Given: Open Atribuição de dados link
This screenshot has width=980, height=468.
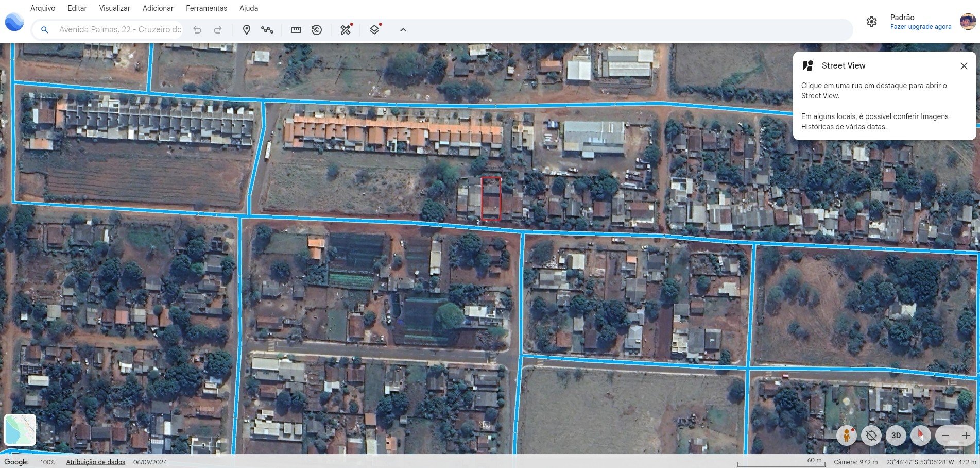Looking at the screenshot, I should coord(95,462).
